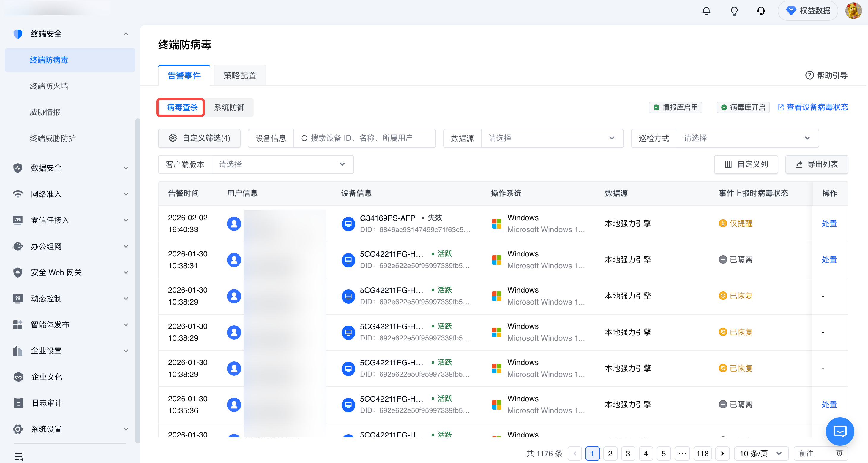Switch to the 策略配置 tab
The height and width of the screenshot is (463, 868).
tap(240, 75)
